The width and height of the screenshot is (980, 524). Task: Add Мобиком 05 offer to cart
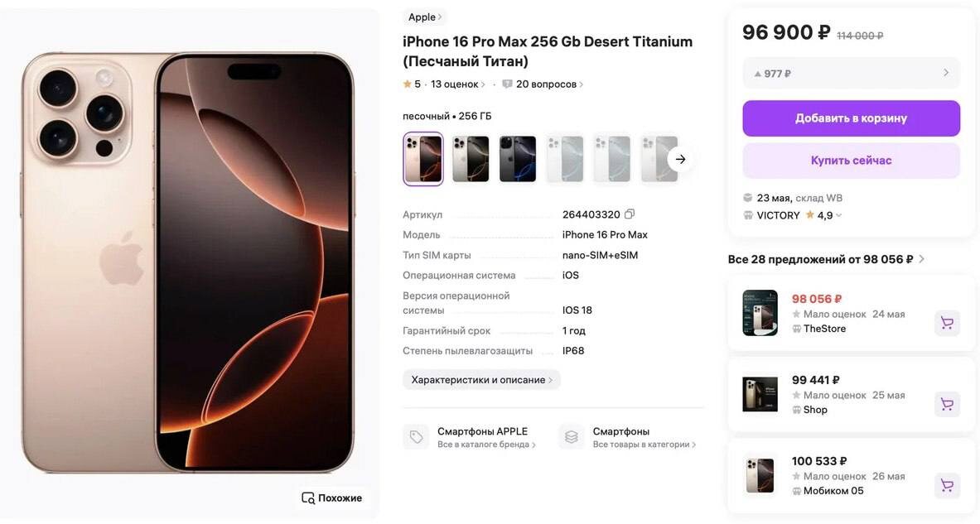[x=947, y=485]
